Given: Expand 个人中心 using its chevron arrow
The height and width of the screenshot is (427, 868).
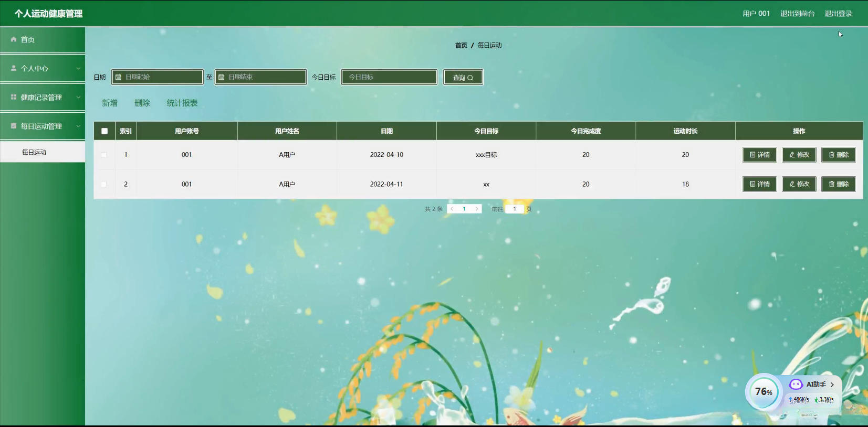Looking at the screenshot, I should click(x=78, y=69).
